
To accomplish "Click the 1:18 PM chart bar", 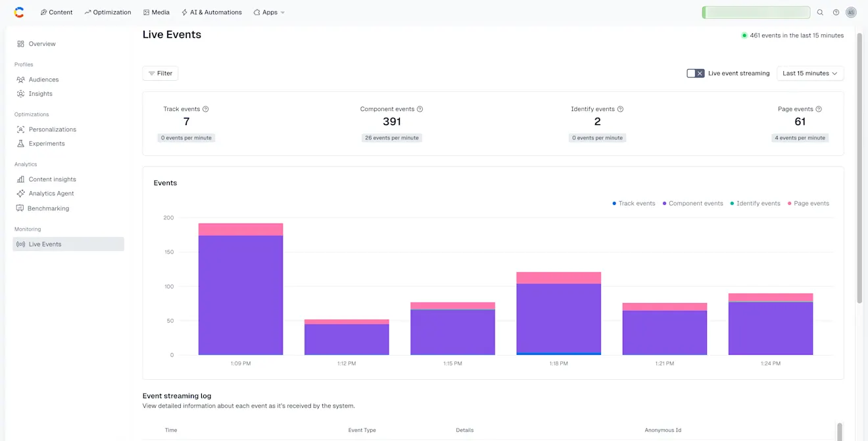I will (x=559, y=313).
